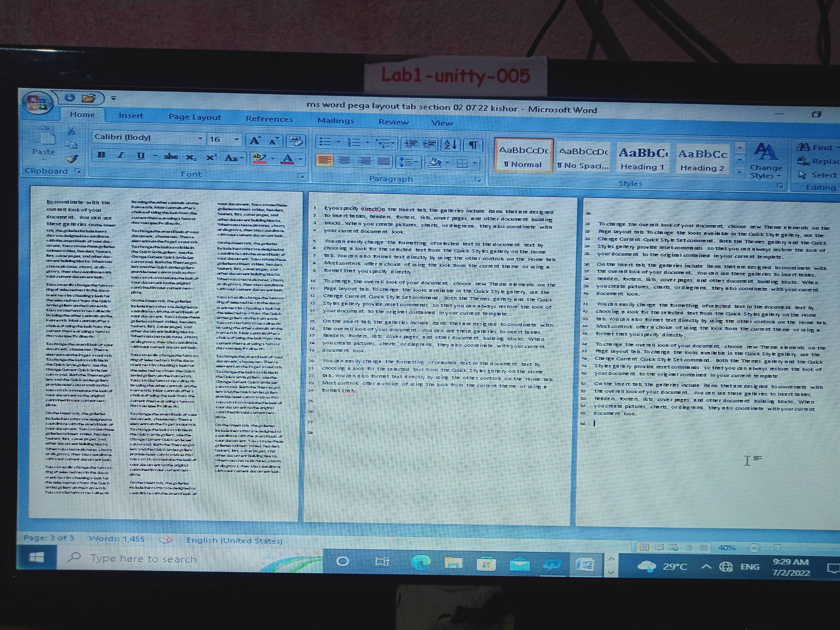Apply the Heading 1 style
The height and width of the screenshot is (630, 840).
(x=643, y=159)
